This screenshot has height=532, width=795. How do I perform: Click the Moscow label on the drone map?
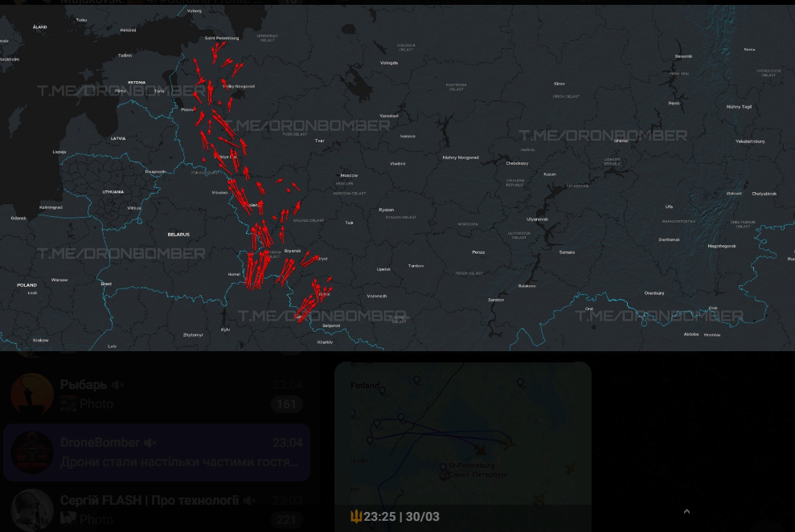coord(349,175)
